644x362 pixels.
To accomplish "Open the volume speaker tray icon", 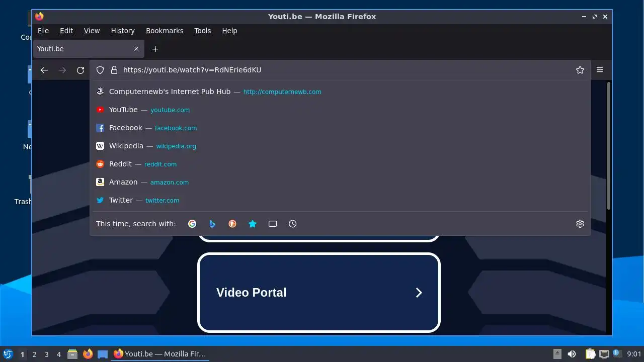I will click(x=572, y=354).
